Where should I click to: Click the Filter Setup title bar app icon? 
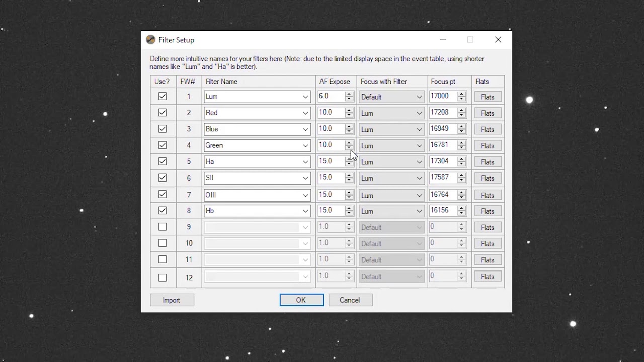150,40
